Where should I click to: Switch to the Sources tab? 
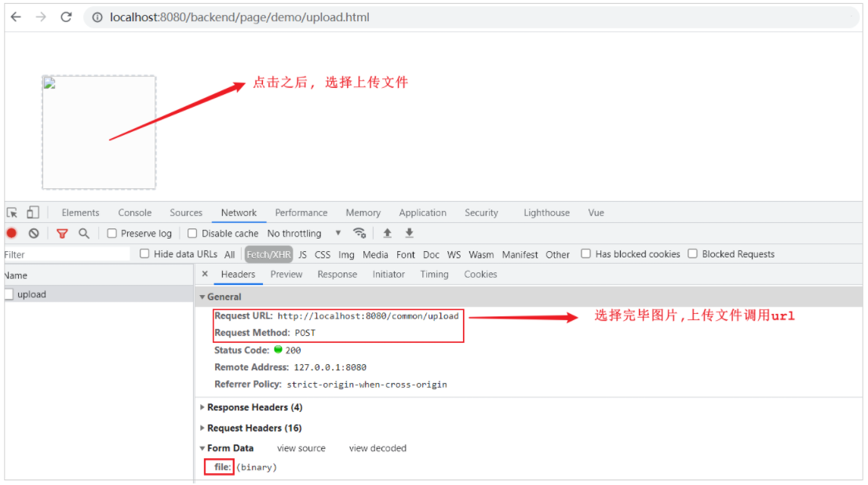[186, 213]
